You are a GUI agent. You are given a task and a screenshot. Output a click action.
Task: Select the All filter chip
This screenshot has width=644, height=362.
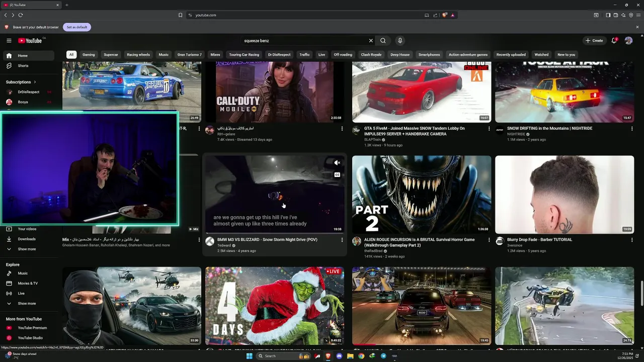(71, 55)
